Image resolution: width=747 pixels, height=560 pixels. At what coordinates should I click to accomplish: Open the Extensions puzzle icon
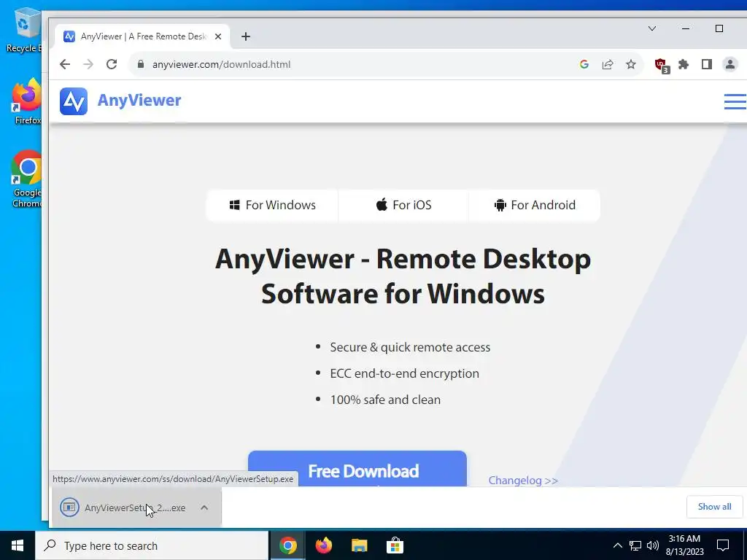click(x=684, y=64)
